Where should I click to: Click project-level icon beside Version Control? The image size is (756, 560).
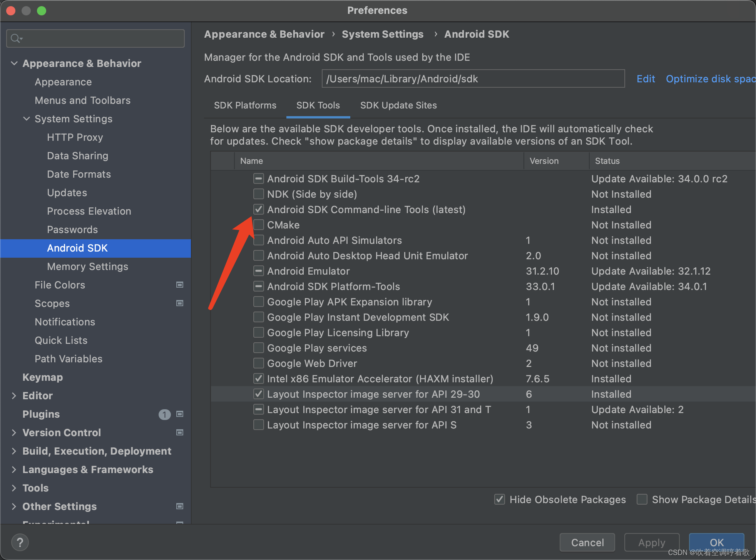[179, 433]
